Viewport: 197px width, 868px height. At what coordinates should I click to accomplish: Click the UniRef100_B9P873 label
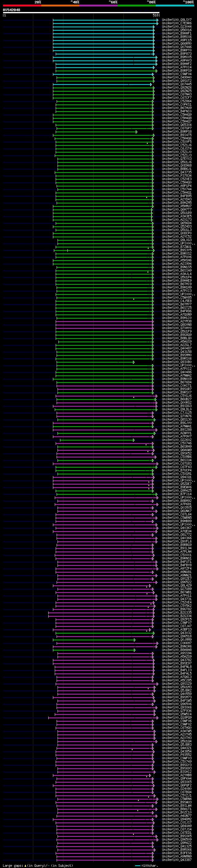tap(177, 54)
